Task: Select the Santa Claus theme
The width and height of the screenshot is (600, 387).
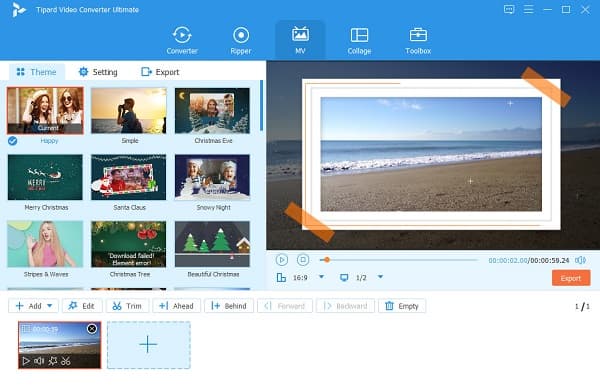Action: 129,177
